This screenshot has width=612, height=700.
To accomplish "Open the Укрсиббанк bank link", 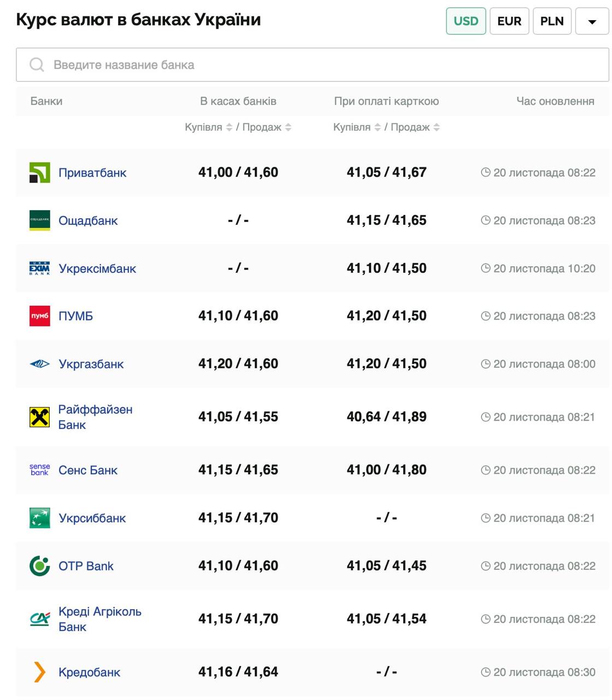I will click(92, 518).
